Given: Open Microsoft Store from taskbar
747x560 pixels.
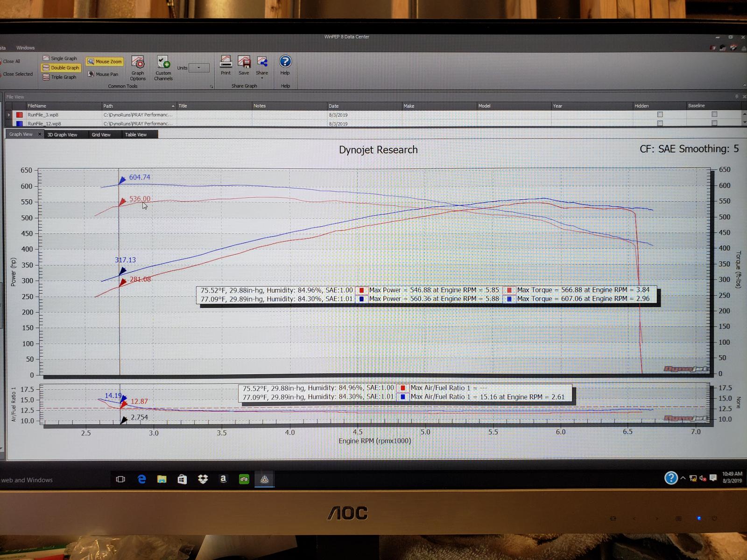Looking at the screenshot, I should 182,479.
